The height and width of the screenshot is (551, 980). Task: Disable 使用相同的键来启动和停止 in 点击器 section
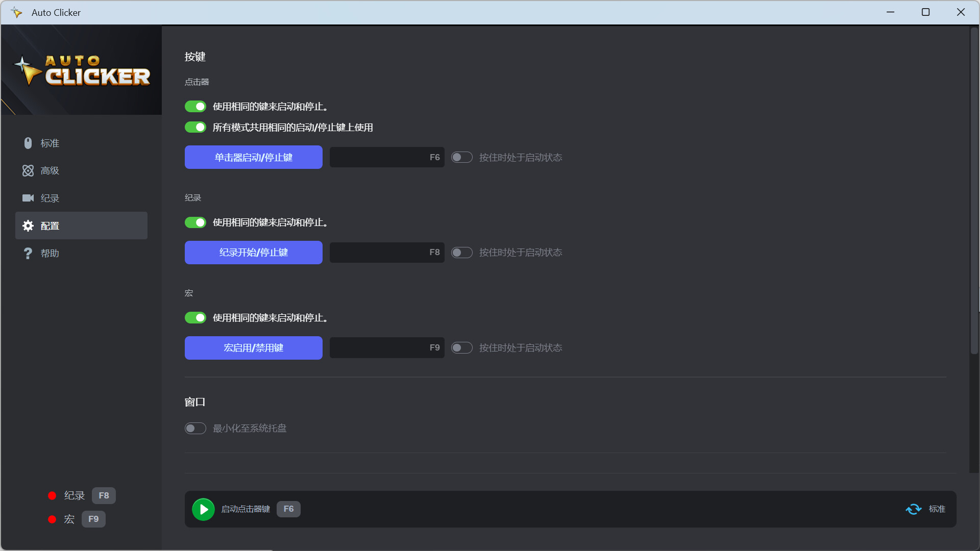[x=195, y=106]
